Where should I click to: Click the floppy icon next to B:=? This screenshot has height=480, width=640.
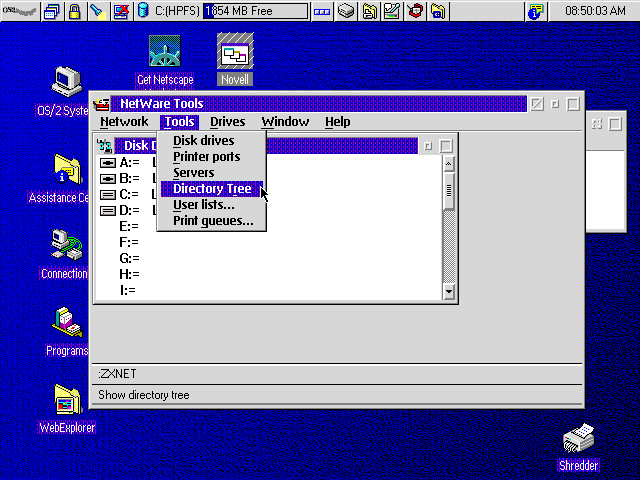[108, 179]
